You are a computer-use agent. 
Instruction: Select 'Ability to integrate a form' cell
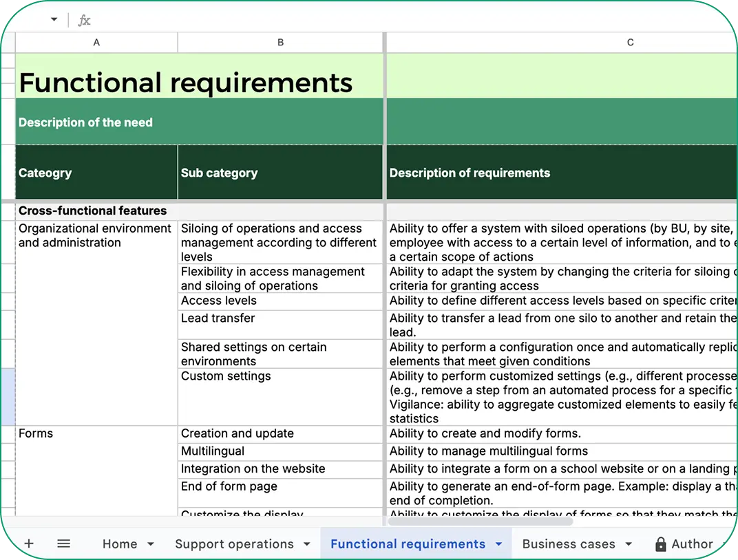(562, 469)
